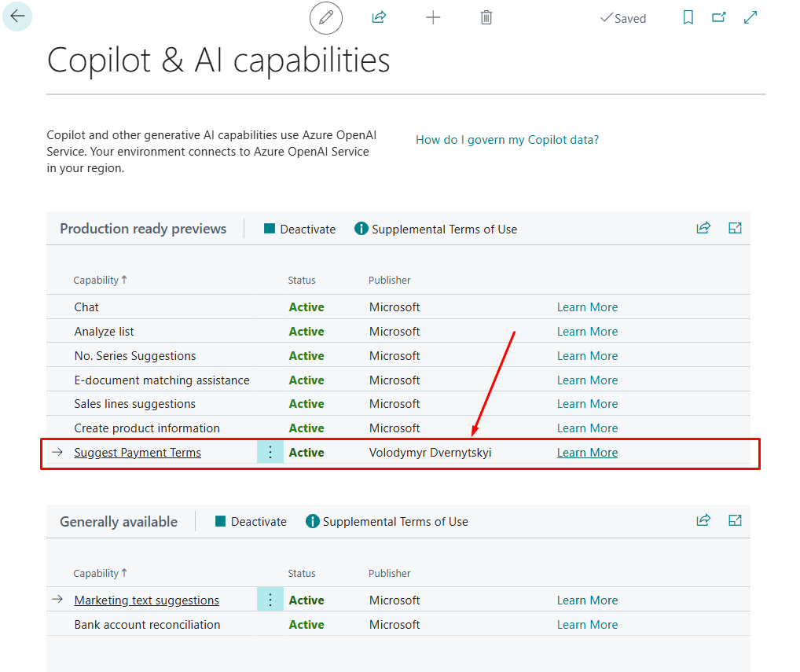Open Learn More for Chat
Image resolution: width=800 pixels, height=672 pixels.
point(587,307)
